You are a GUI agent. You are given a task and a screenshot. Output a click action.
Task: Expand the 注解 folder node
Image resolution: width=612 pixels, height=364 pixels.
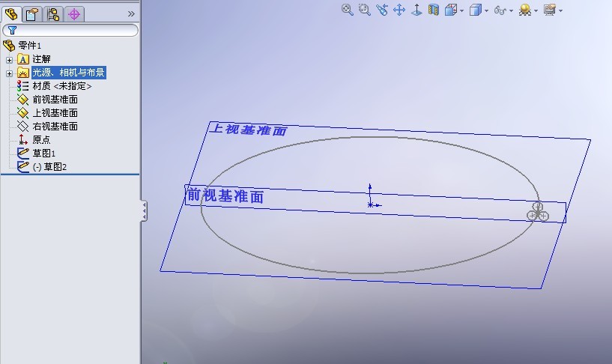tap(9, 60)
